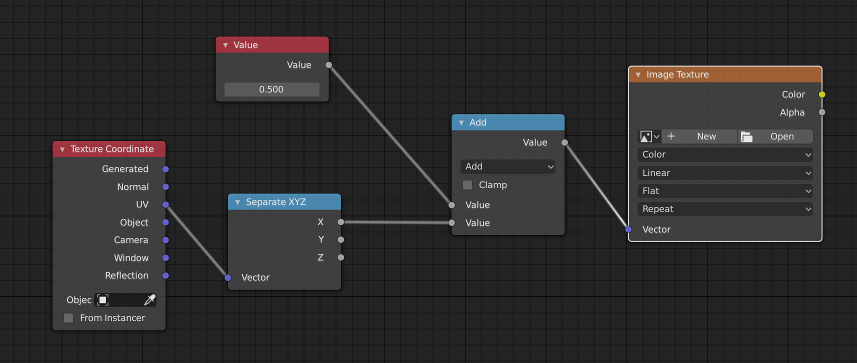Click the folder icon on the Open button
This screenshot has width=857, height=363.
tap(747, 137)
